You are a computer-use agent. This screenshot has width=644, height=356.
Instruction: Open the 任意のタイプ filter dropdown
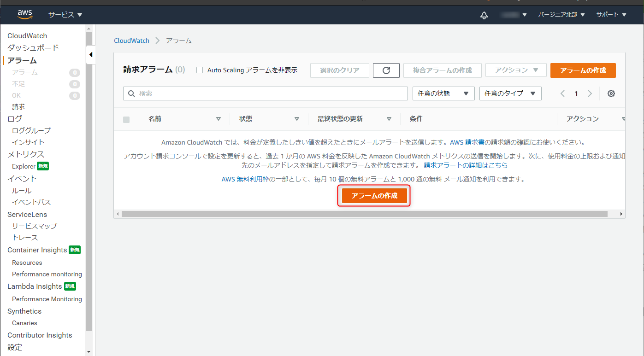click(x=510, y=93)
